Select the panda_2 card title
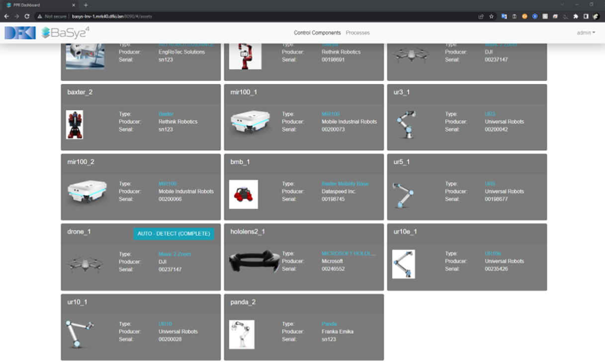 click(243, 302)
